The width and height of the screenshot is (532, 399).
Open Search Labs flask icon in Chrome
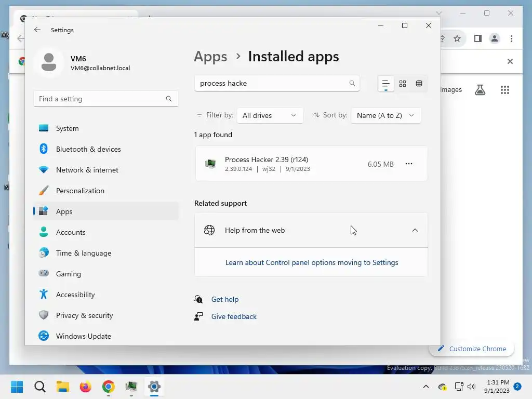click(x=480, y=90)
